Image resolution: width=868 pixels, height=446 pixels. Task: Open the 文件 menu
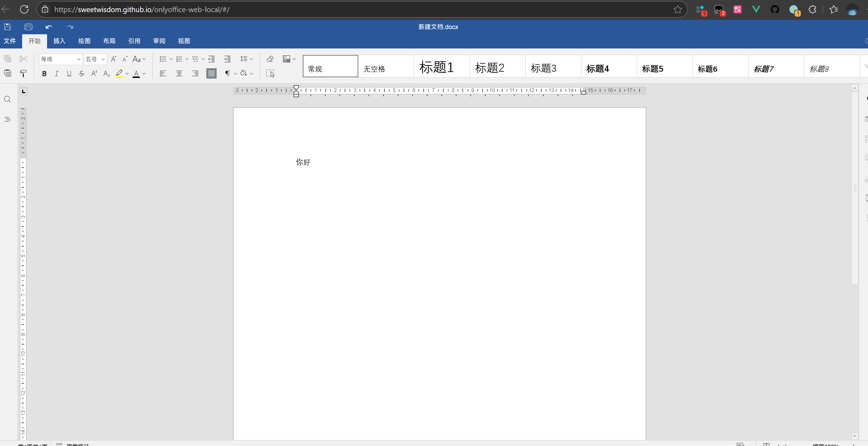click(10, 41)
